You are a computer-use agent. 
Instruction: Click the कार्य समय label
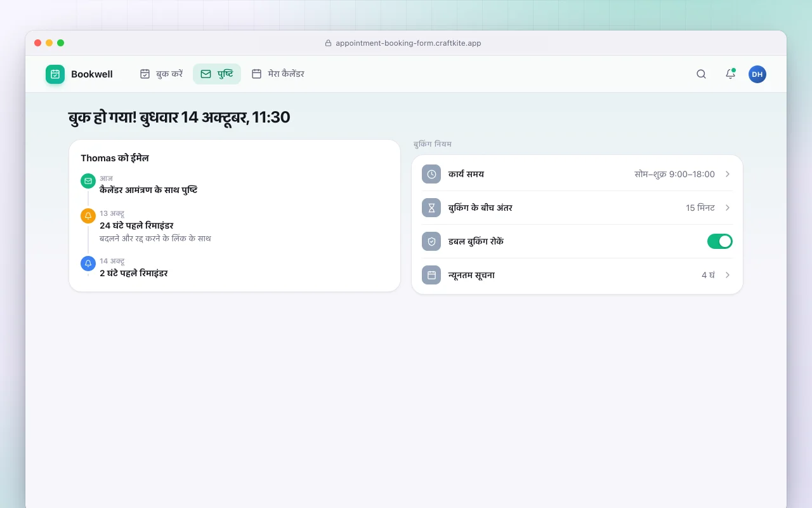pyautogui.click(x=466, y=174)
